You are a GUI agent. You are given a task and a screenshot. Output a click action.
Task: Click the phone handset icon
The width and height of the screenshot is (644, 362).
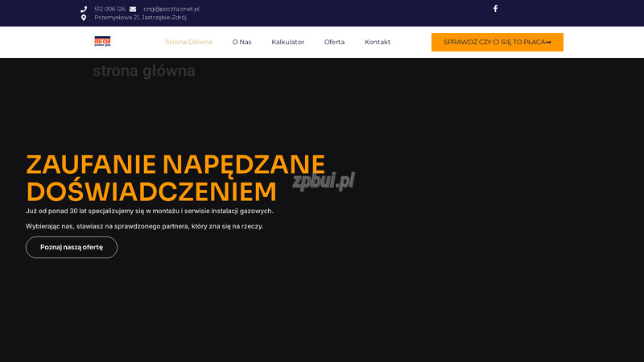(x=84, y=9)
